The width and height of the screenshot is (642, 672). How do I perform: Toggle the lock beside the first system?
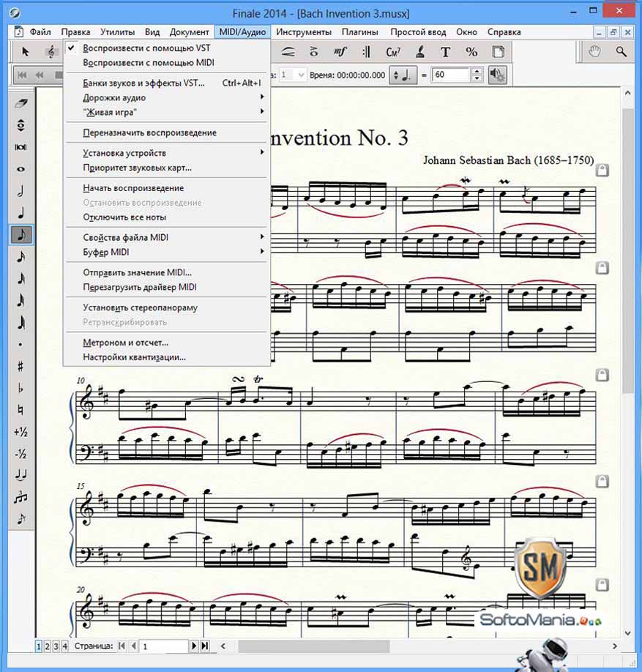(602, 170)
